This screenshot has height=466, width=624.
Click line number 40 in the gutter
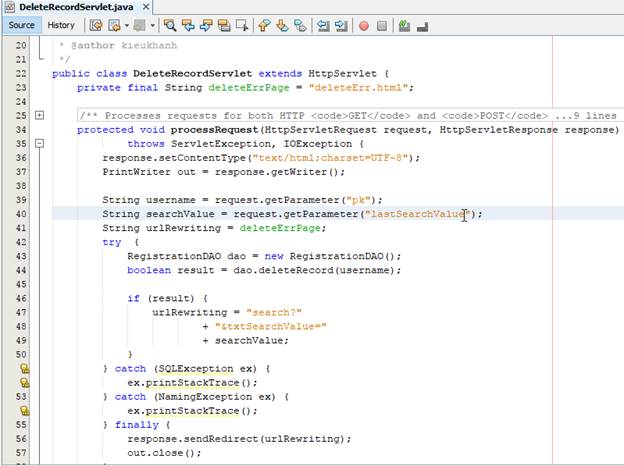tap(21, 214)
